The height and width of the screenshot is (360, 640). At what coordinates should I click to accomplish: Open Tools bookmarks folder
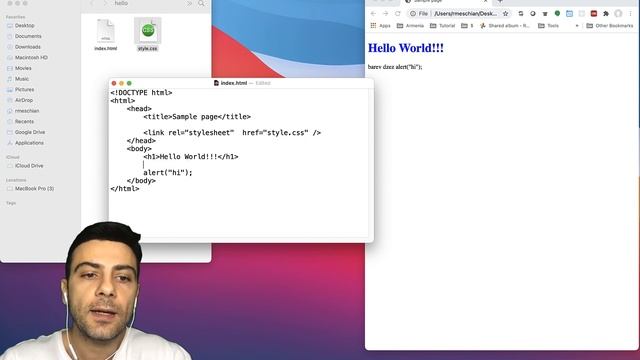tap(549, 25)
